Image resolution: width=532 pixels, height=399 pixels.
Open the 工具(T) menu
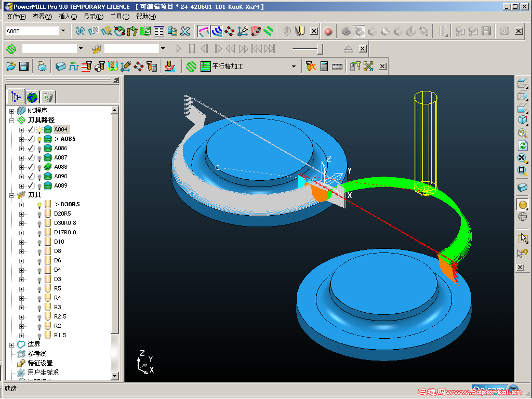point(119,17)
